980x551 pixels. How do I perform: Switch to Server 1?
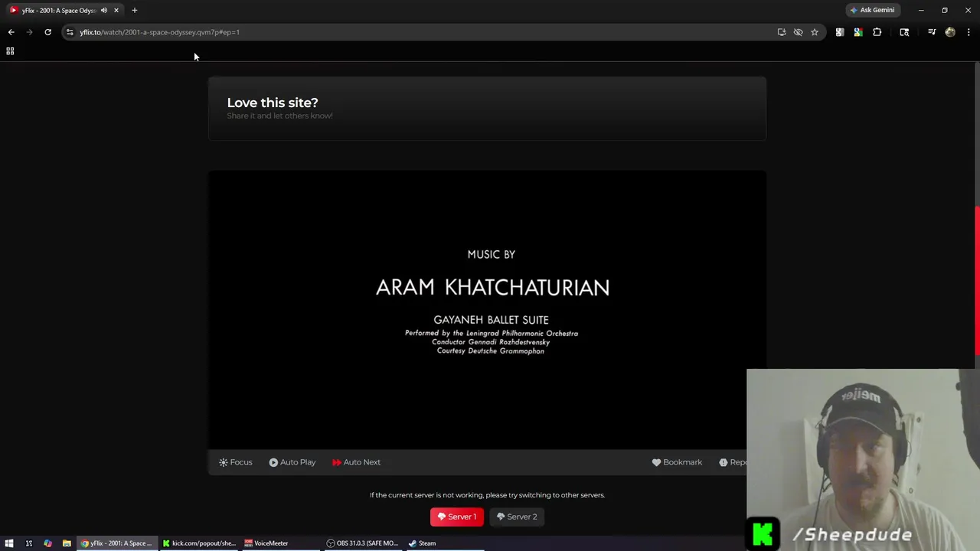tap(457, 517)
